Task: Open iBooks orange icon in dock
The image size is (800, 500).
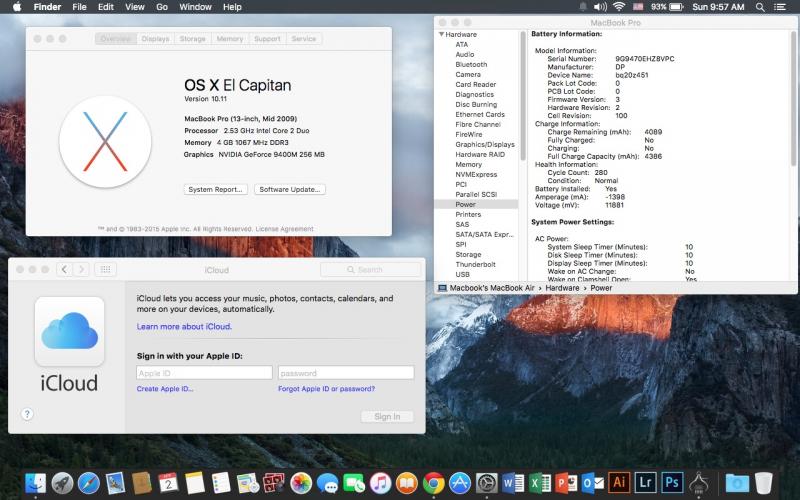Action: coord(407,482)
